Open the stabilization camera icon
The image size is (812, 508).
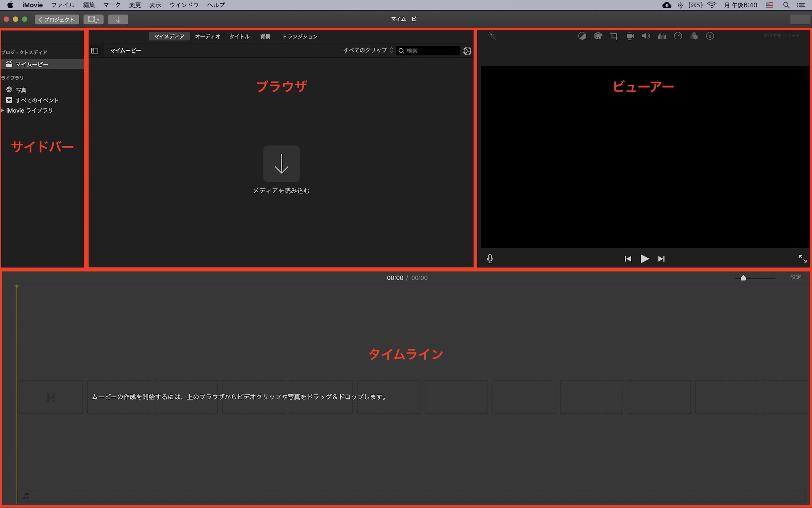[630, 36]
